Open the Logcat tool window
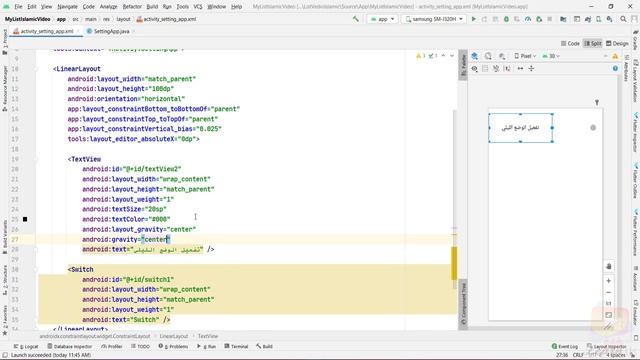The height and width of the screenshot is (360, 640). click(x=26, y=347)
